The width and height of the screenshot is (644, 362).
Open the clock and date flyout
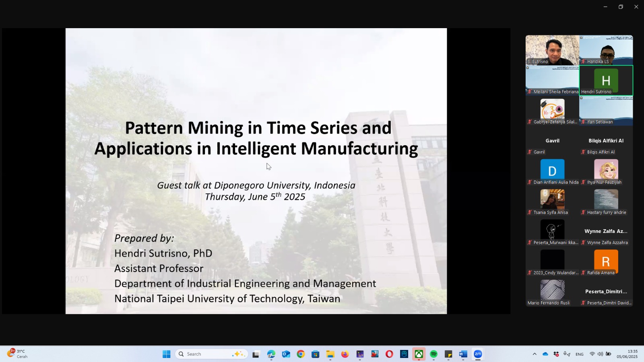pyautogui.click(x=627, y=354)
